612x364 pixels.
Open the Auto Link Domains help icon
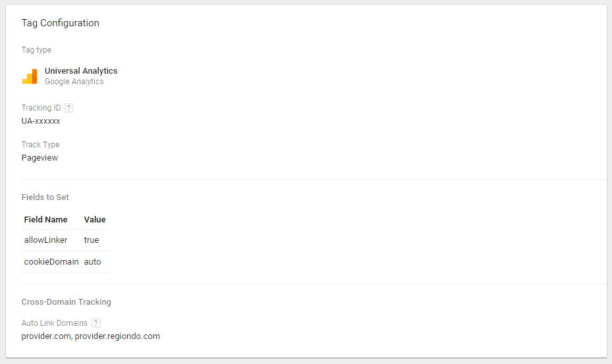96,323
